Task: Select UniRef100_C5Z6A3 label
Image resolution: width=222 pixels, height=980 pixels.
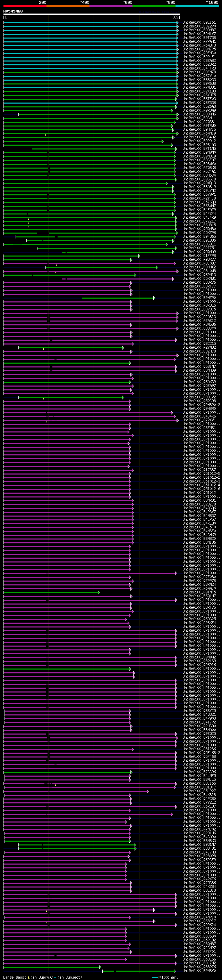Action: (199, 106)
